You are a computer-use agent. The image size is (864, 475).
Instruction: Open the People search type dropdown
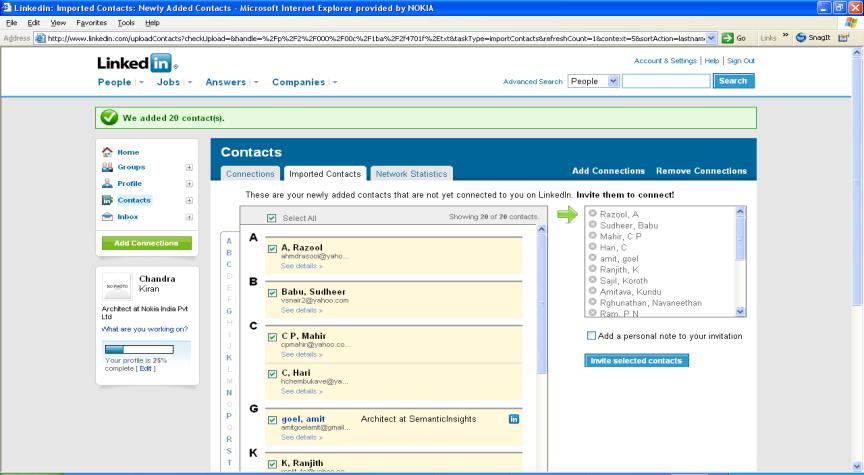(593, 81)
